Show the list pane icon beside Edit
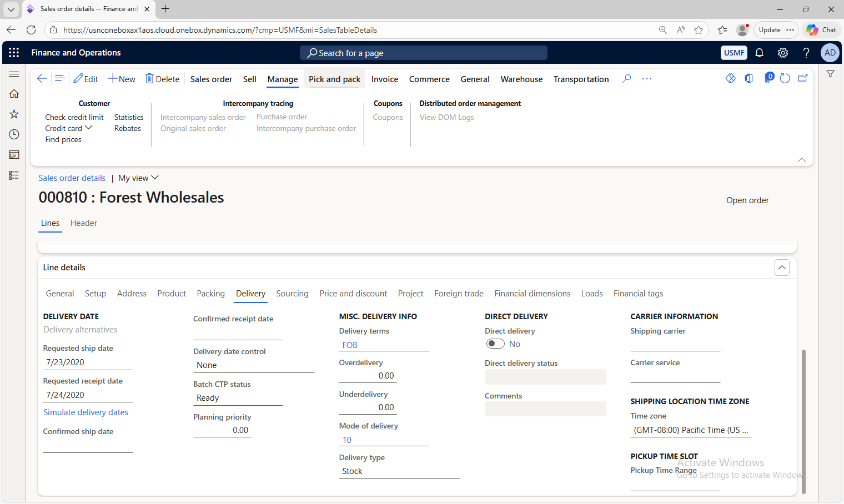This screenshot has width=844, height=504. [x=60, y=79]
